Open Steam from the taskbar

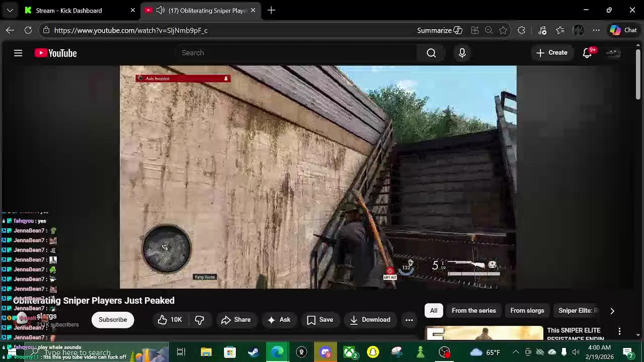point(254,352)
